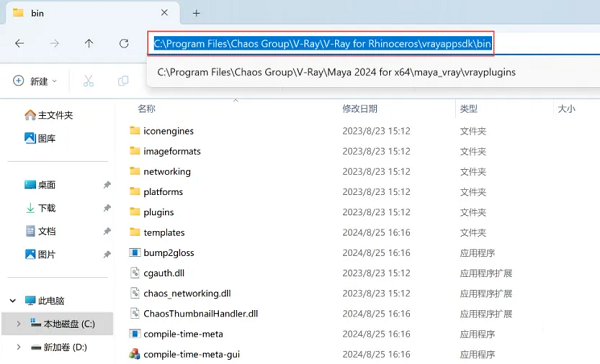600x364 pixels.
Task: Select the plugins folder icon
Action: coord(135,212)
